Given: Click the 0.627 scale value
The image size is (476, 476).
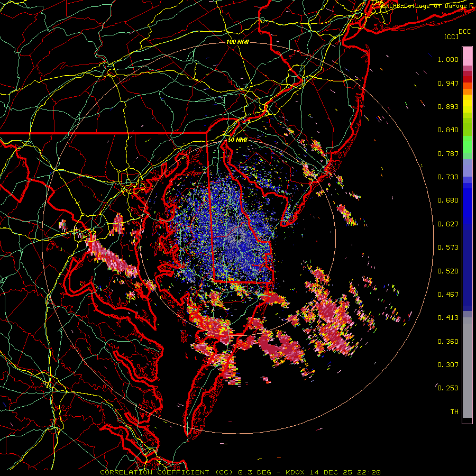Looking at the screenshot, I should 448,224.
